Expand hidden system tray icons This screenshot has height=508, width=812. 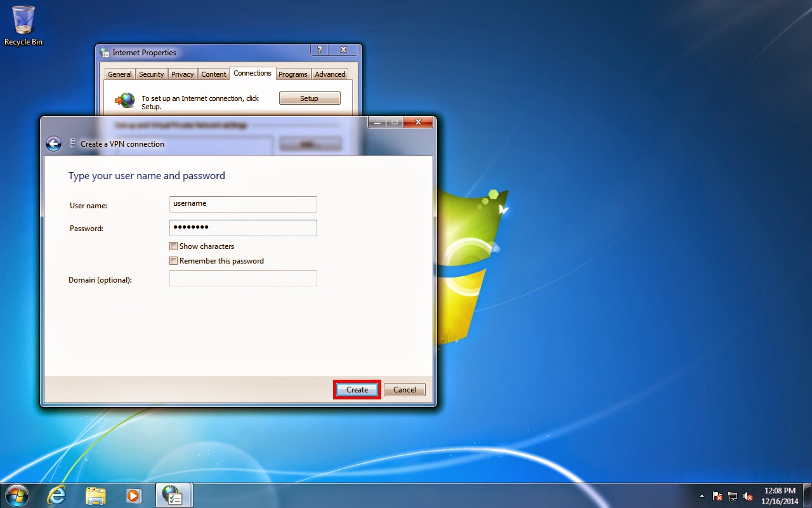pos(702,496)
